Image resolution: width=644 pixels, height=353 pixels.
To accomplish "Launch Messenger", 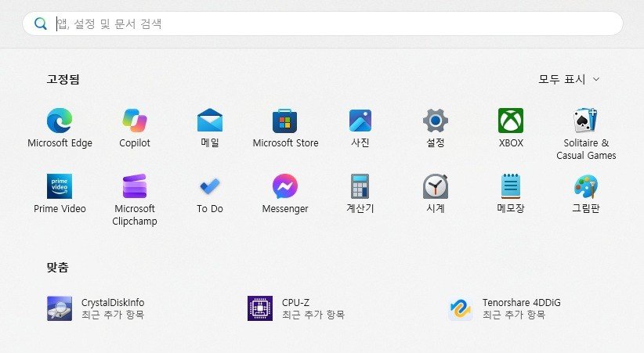I will pyautogui.click(x=285, y=186).
